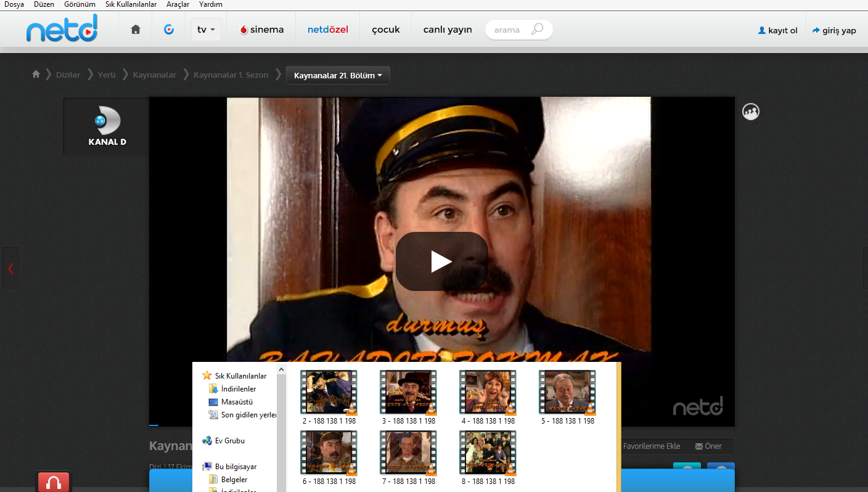
Task: Click the giriş yap link
Action: pos(834,30)
